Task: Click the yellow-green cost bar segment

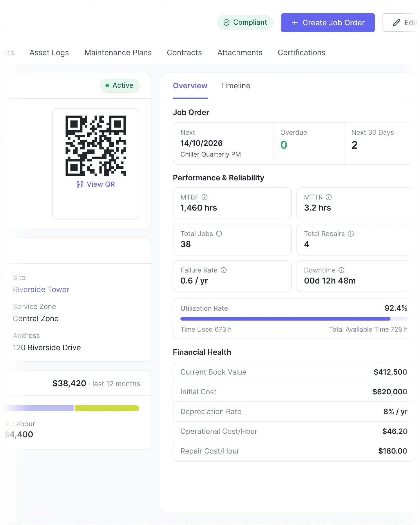Action: point(107,408)
